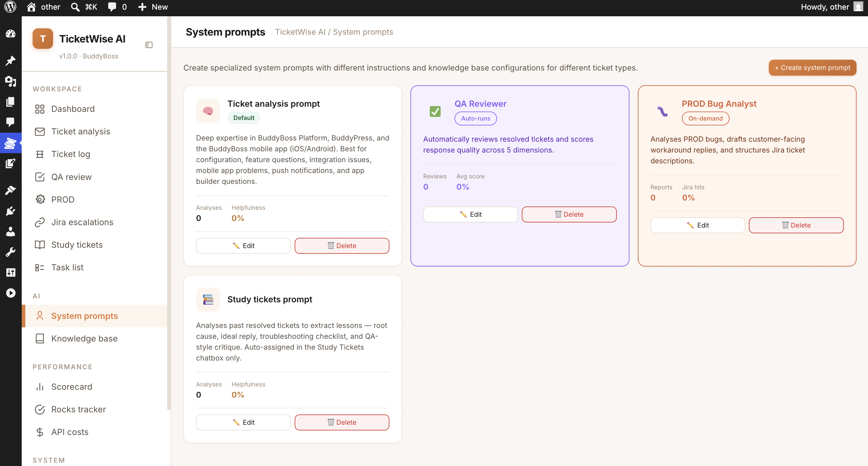The height and width of the screenshot is (466, 868).
Task: Open the comments bubble showing 0
Action: point(117,7)
